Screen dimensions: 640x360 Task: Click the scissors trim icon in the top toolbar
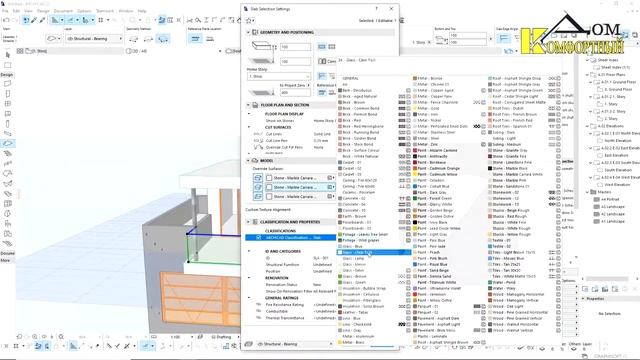pyautogui.click(x=189, y=20)
